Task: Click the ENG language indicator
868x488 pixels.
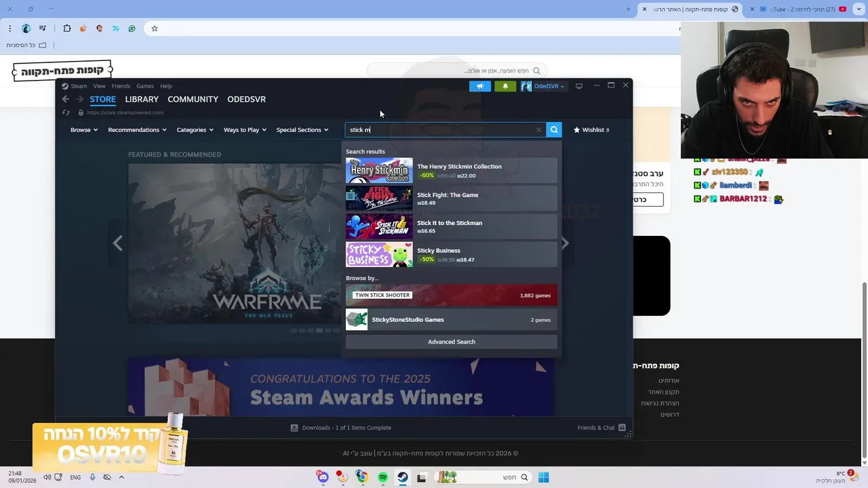Action: click(75, 477)
